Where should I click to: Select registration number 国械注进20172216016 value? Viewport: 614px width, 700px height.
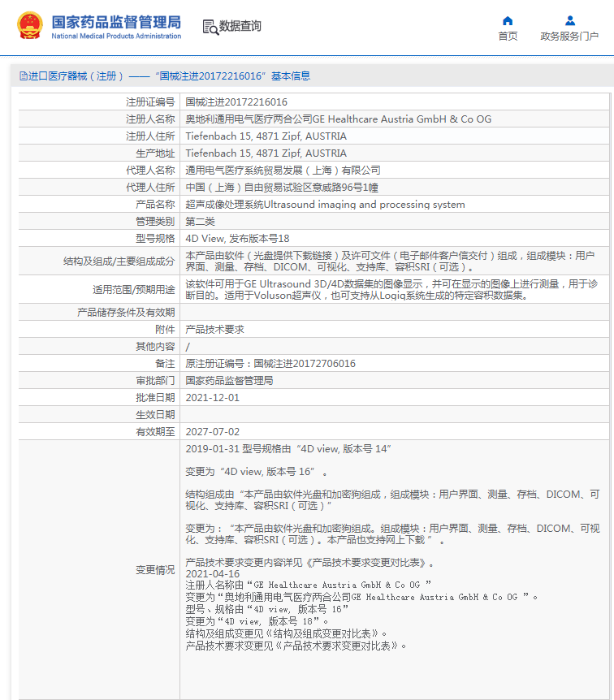click(236, 102)
